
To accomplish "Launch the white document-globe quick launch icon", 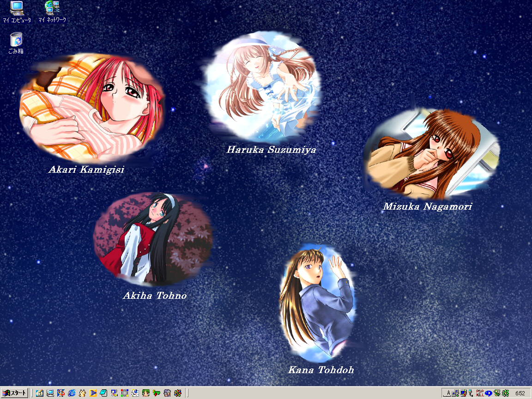I will [x=135, y=393].
